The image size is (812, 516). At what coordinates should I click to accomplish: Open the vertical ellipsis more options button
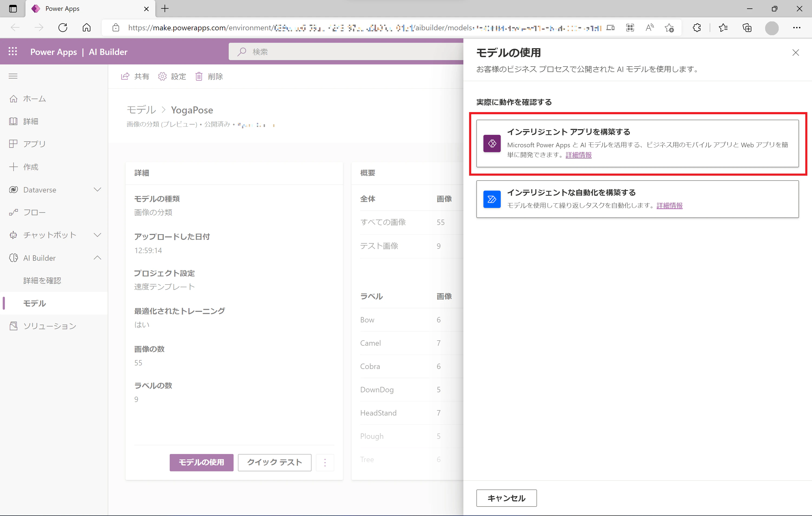pyautogui.click(x=325, y=462)
